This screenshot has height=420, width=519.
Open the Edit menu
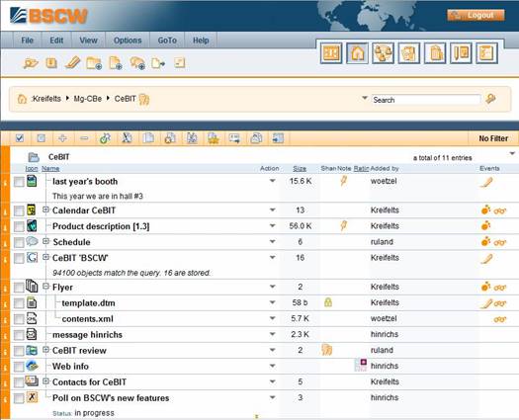pyautogui.click(x=56, y=41)
